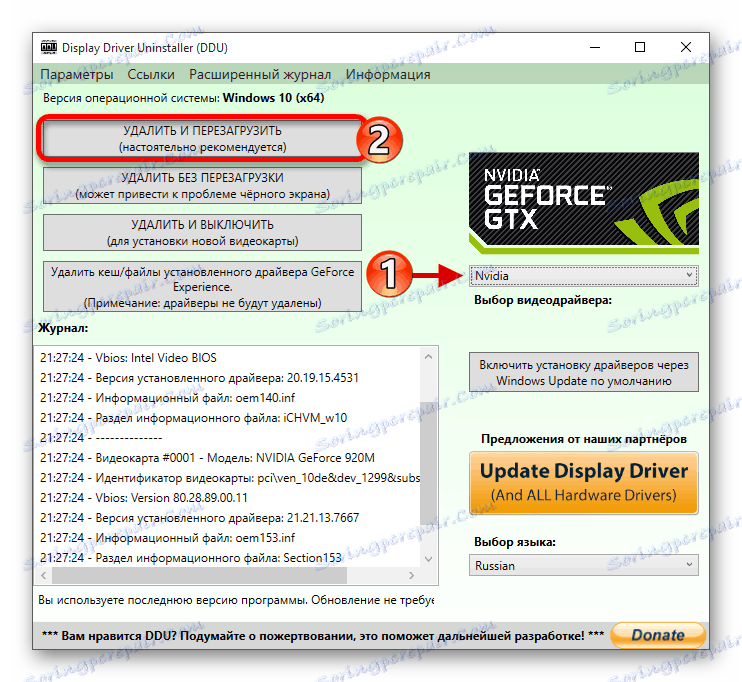Viewport: 742px width, 682px height.
Task: Click the NVIDIA GeForce GTX logo image
Action: 583,203
